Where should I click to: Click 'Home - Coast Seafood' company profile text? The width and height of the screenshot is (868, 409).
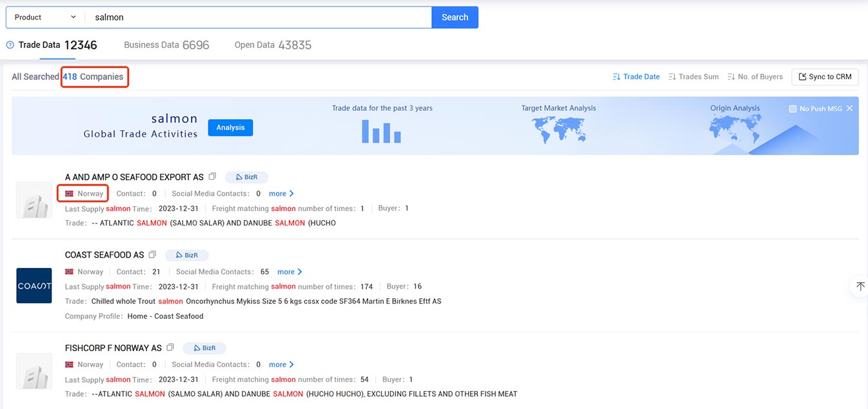[165, 316]
